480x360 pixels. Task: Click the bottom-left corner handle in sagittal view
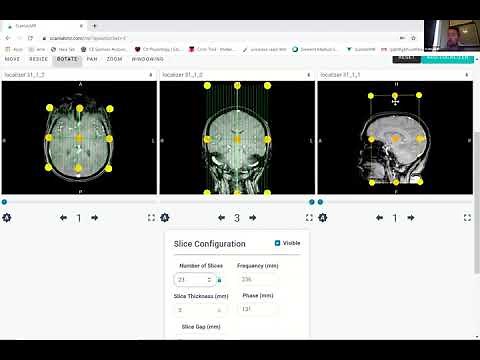(372, 182)
